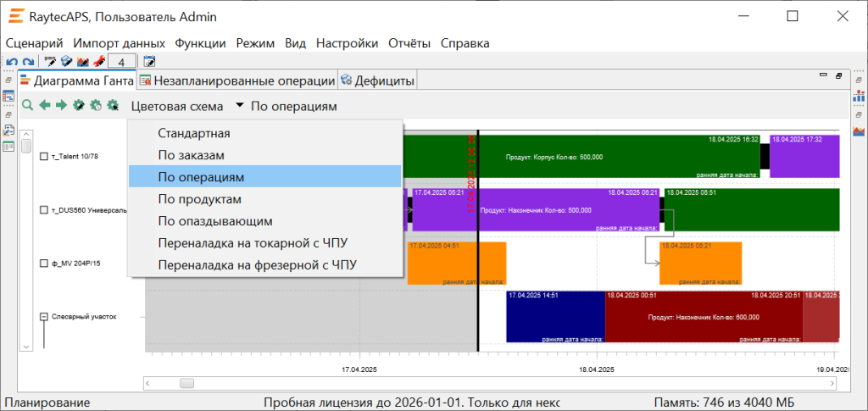
Task: Select the dark red Наконечник 600,000 bar
Action: pyautogui.click(x=704, y=316)
